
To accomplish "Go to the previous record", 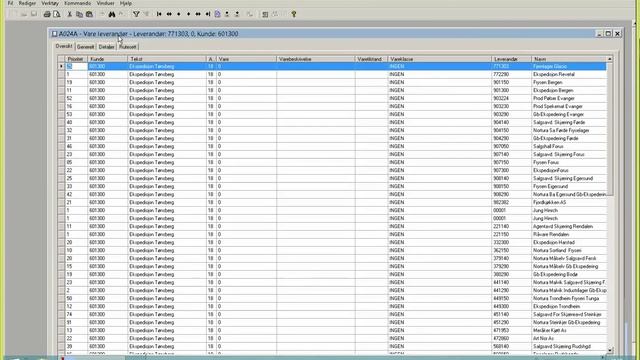I will click(178, 14).
